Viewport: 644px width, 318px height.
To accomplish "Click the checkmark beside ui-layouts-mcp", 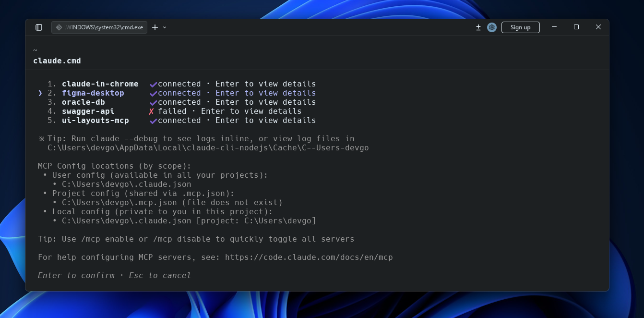I will tap(153, 121).
